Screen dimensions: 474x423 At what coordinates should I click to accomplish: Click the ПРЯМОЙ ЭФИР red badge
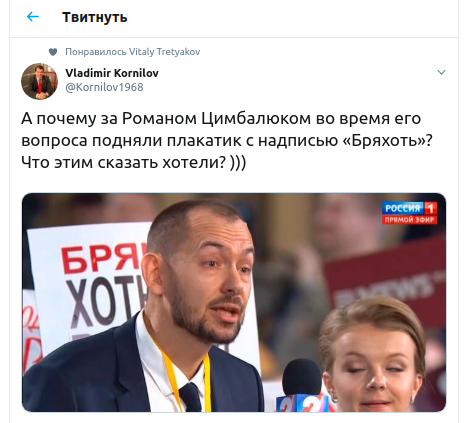click(x=409, y=220)
